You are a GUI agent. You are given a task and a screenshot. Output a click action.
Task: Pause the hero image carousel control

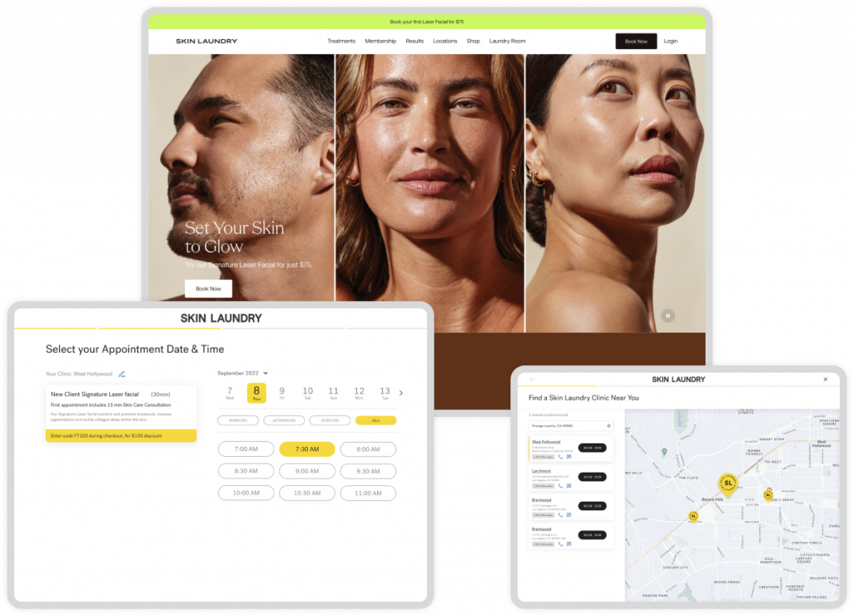pyautogui.click(x=668, y=315)
